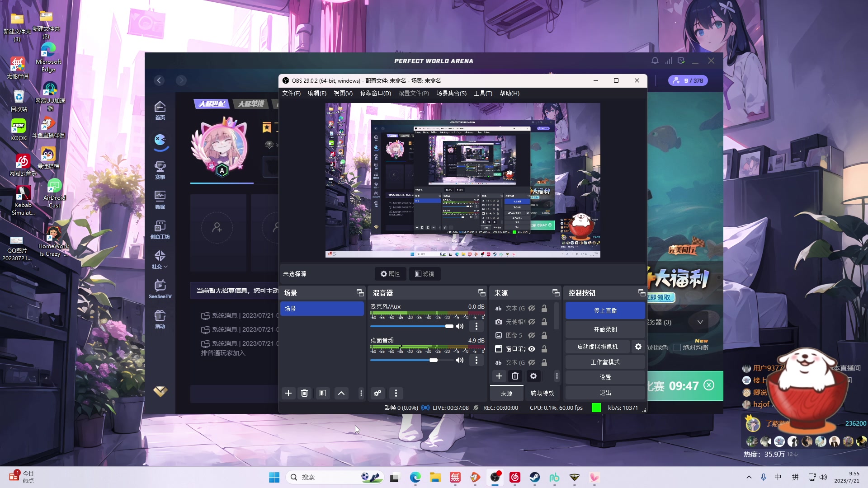Click 停止直播 to stop streaming
This screenshot has height=488, width=868.
pyautogui.click(x=605, y=310)
